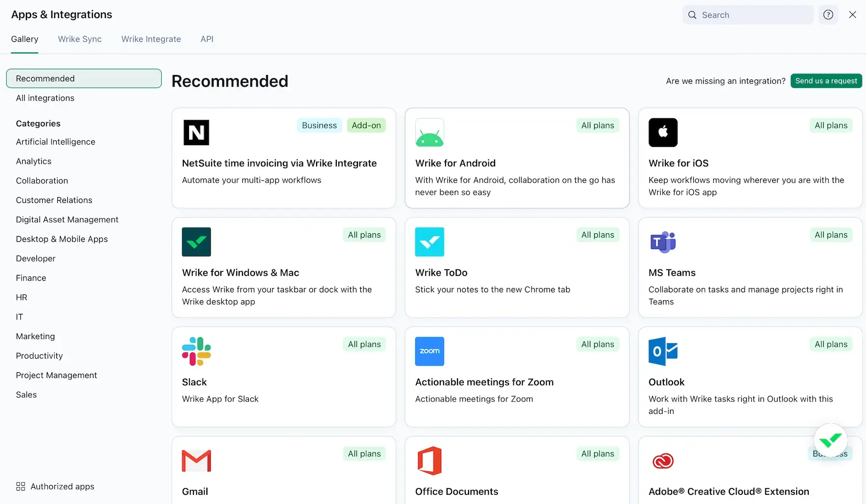This screenshot has width=866, height=504.
Task: Select All integrations in the sidebar
Action: 45,98
